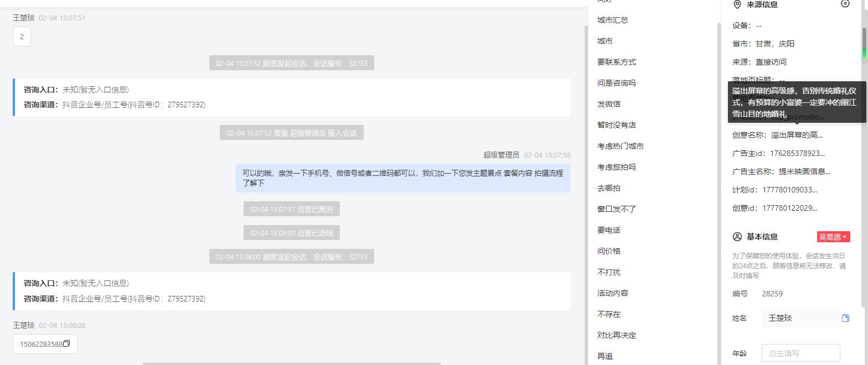Select quick reply 城市
This screenshot has width=868, height=365.
pos(605,41)
